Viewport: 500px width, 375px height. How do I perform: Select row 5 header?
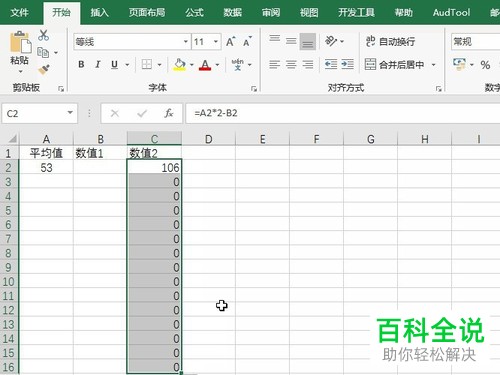[x=9, y=210]
